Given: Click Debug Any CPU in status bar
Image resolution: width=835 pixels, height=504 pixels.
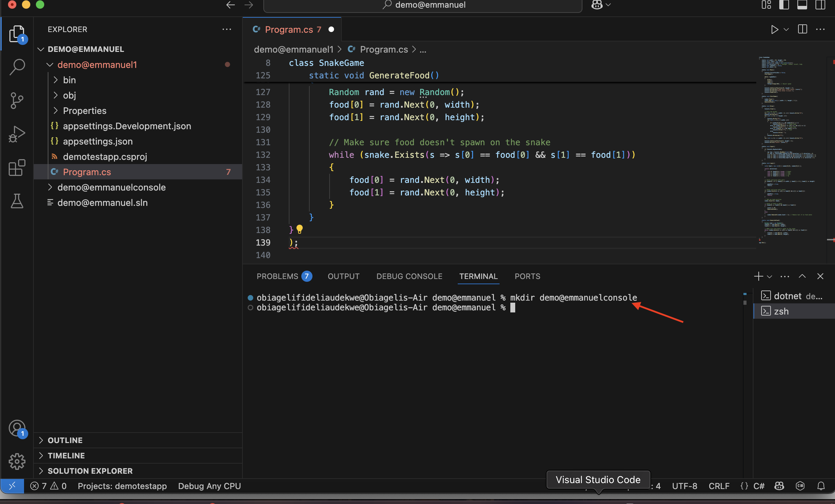Looking at the screenshot, I should (x=209, y=486).
